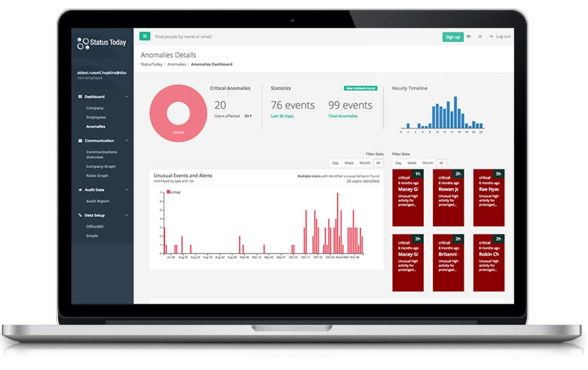Toggle the green hamburger menu button
Image resolution: width=588 pixels, height=370 pixels.
(x=145, y=36)
